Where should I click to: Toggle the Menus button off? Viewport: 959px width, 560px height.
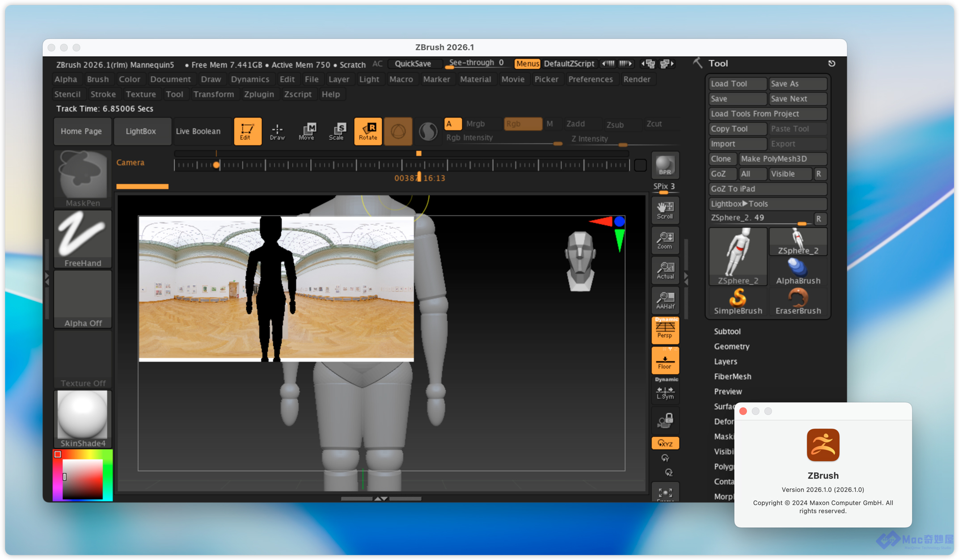coord(527,64)
